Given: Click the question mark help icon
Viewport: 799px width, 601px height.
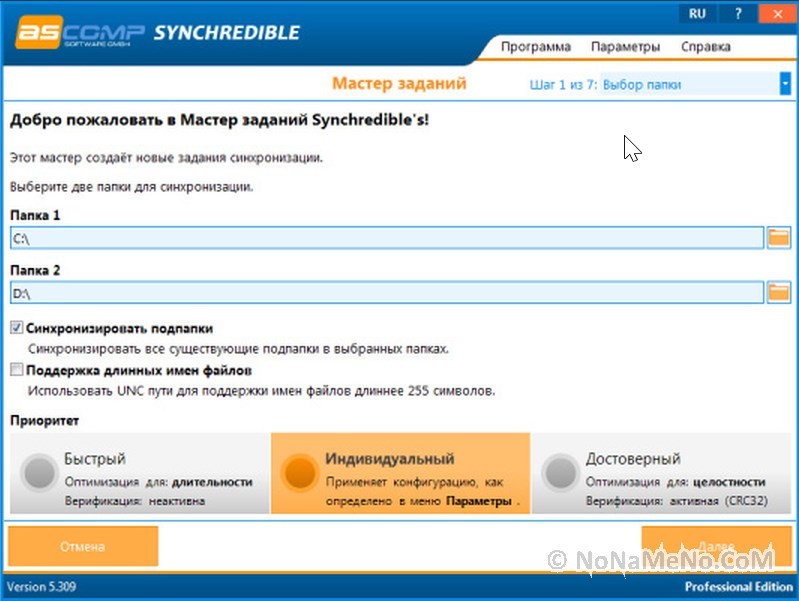Looking at the screenshot, I should coord(738,13).
